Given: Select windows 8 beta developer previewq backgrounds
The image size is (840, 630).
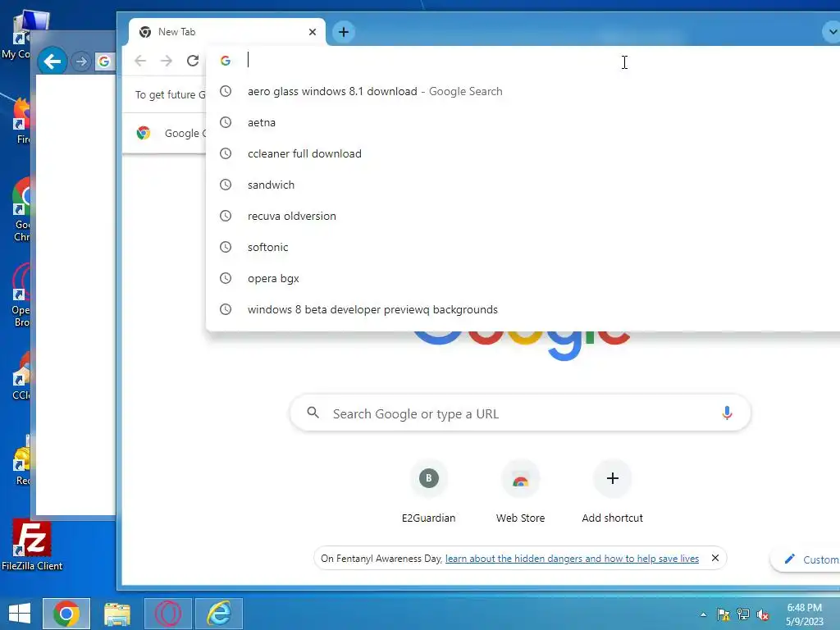Looking at the screenshot, I should click(x=523, y=309).
